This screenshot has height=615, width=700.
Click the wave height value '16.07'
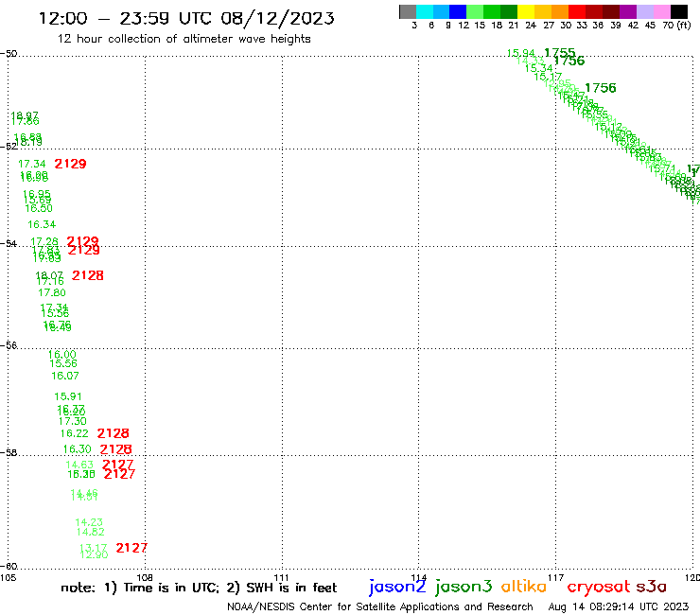(65, 376)
